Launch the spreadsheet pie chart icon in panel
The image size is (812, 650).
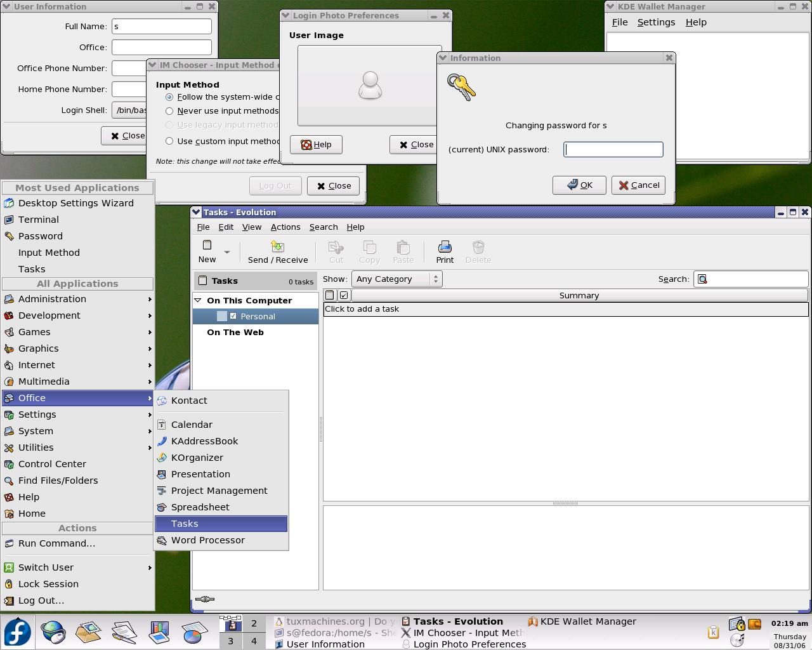(x=195, y=632)
